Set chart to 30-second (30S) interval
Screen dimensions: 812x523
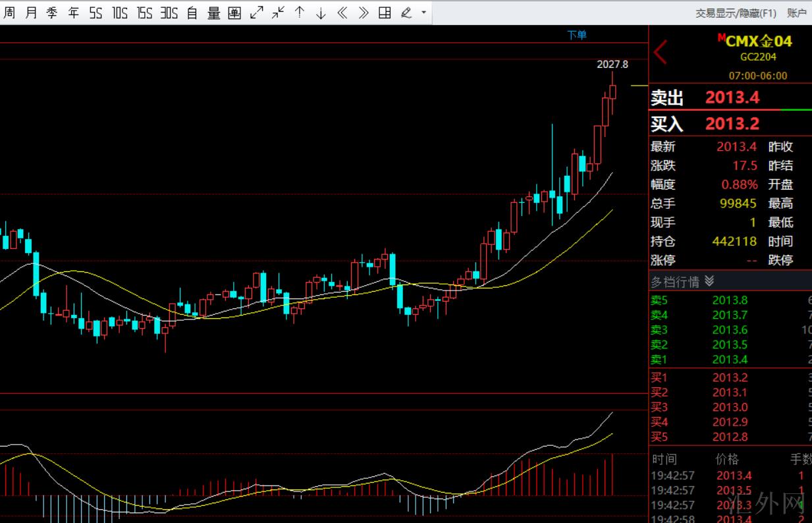click(169, 13)
